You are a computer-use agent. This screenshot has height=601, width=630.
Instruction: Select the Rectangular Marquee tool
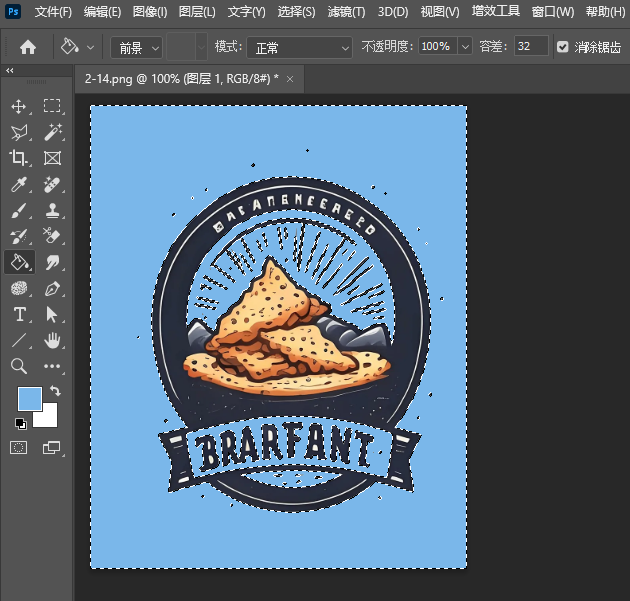point(52,106)
